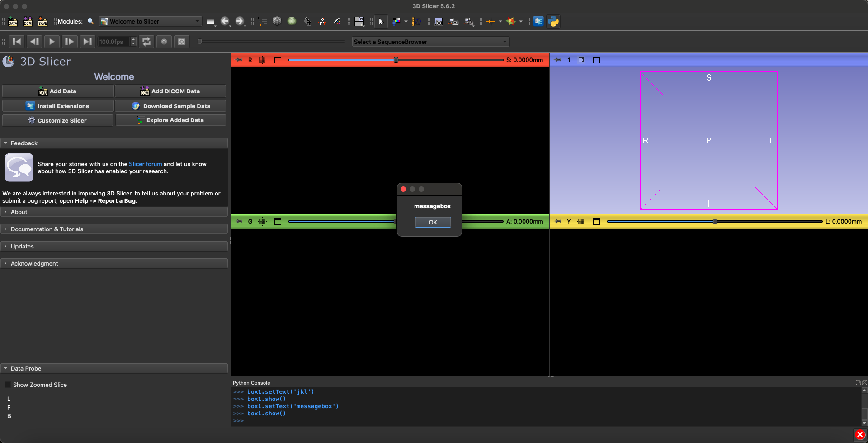Image resolution: width=868 pixels, height=443 pixels.
Task: Open the Extensions Manager icon
Action: (x=538, y=21)
